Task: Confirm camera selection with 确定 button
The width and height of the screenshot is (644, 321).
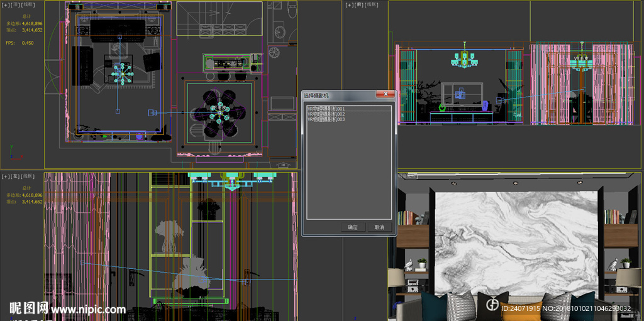Action: click(353, 227)
